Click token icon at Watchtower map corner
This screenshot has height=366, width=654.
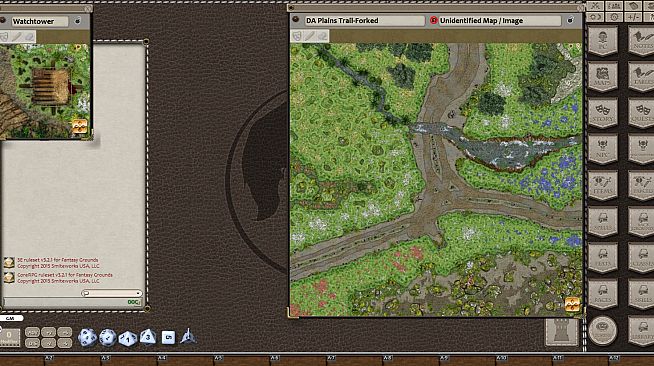(80, 126)
